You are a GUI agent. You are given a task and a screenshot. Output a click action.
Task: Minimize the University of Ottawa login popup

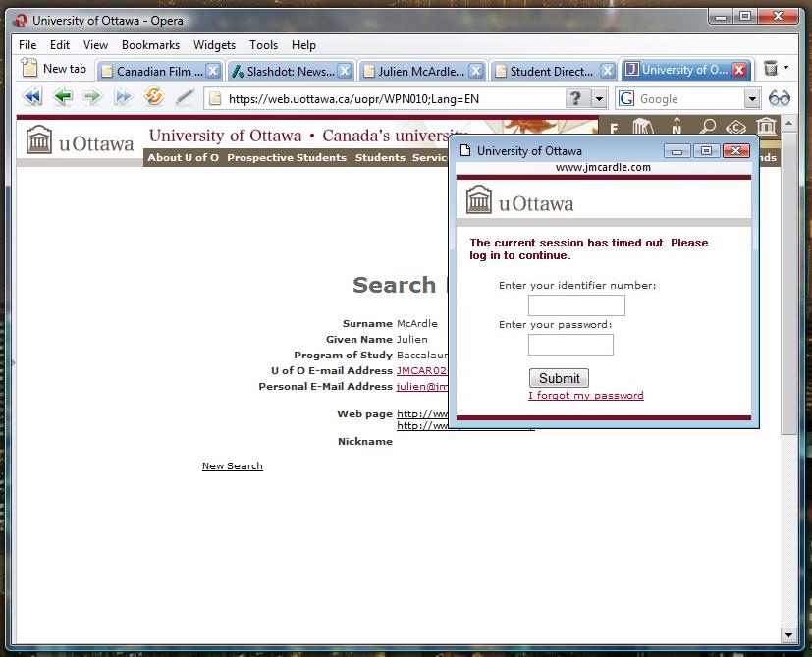[677, 151]
